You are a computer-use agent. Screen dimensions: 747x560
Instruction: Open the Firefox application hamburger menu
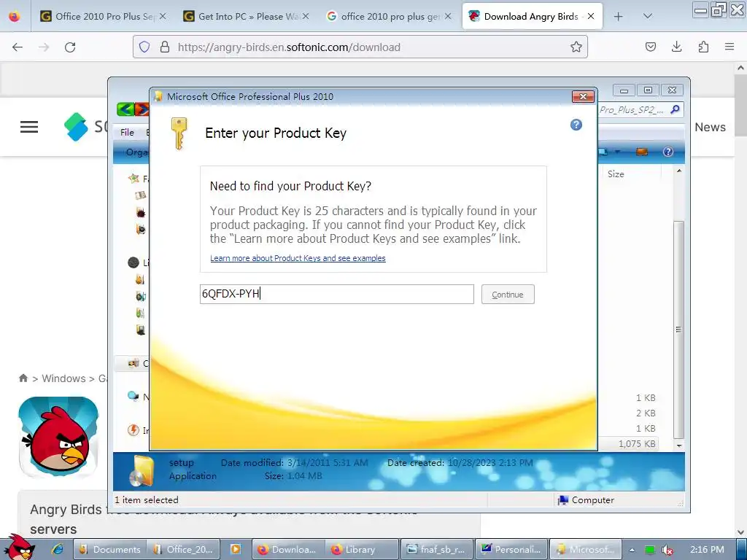click(729, 47)
